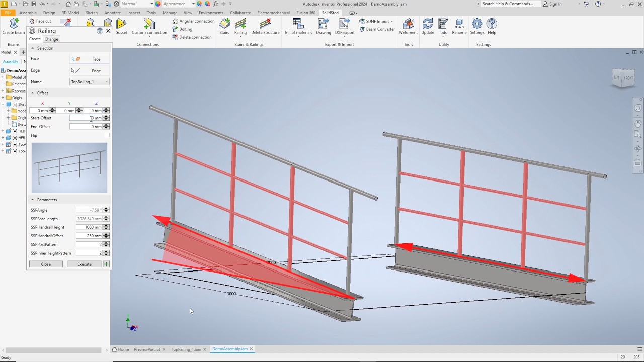Click the ViewCube in the viewport

(x=623, y=78)
